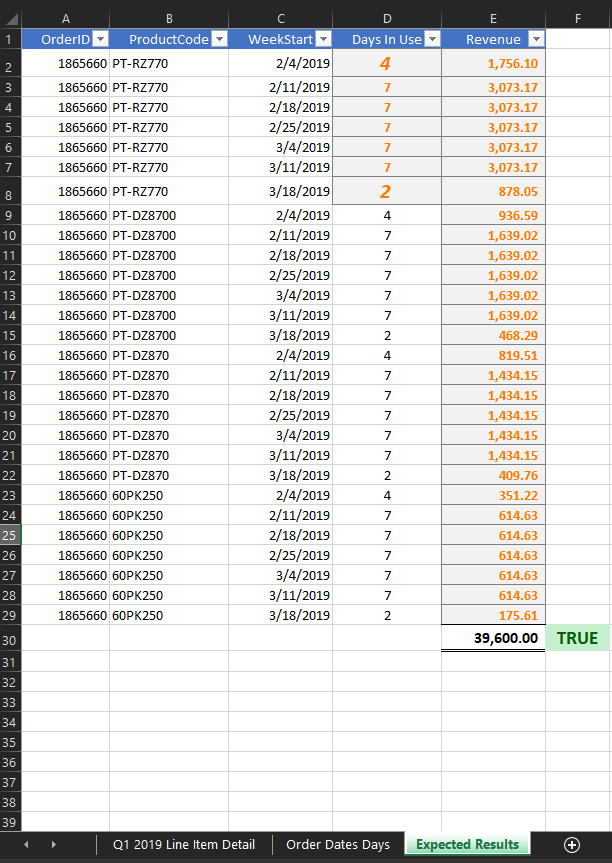Select row 30 header
This screenshot has width=612, height=863.
click(x=10, y=638)
